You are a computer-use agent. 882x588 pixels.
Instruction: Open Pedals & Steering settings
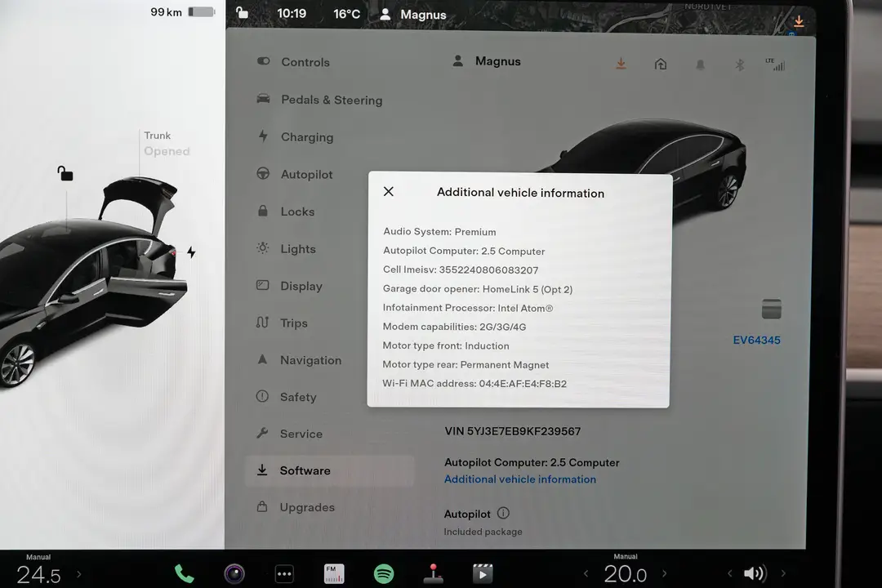[319, 100]
